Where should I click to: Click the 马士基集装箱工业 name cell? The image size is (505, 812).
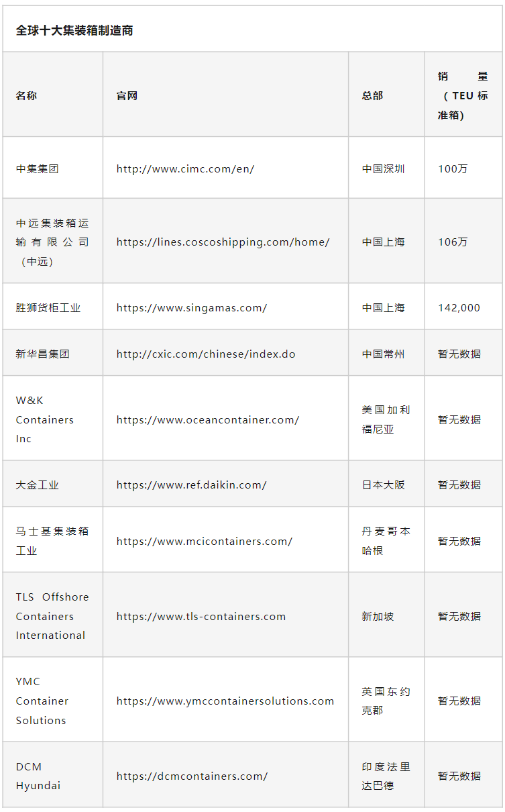coord(52,541)
